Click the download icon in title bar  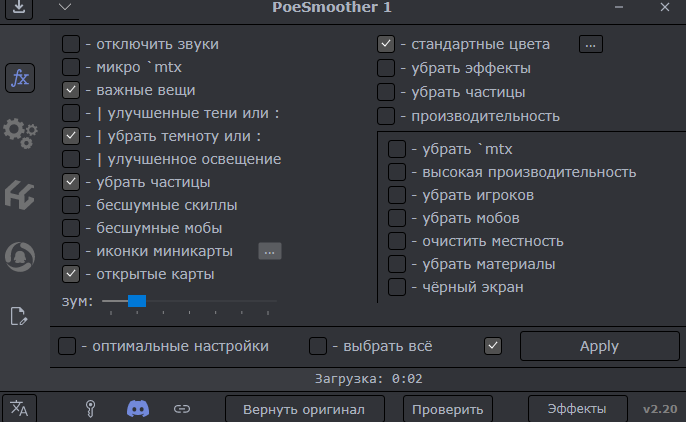coord(19,8)
